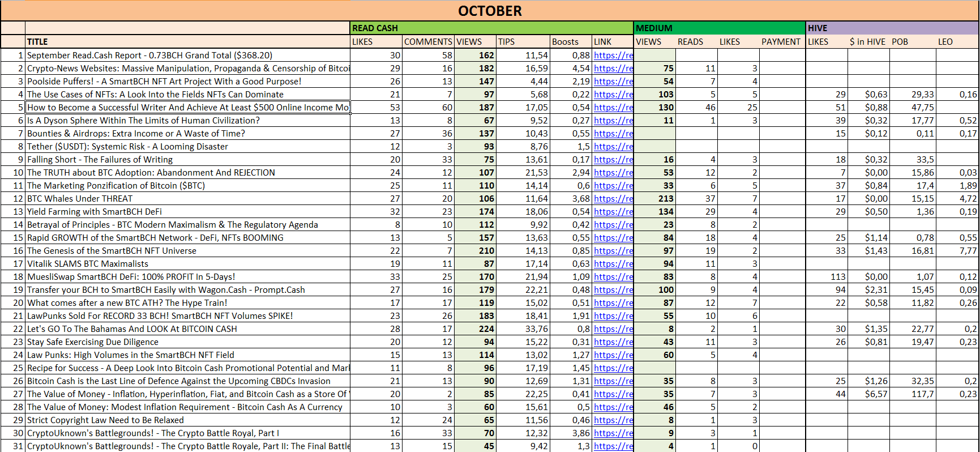Click the TITLE column header
Image resolution: width=980 pixels, height=452 pixels.
point(187,41)
